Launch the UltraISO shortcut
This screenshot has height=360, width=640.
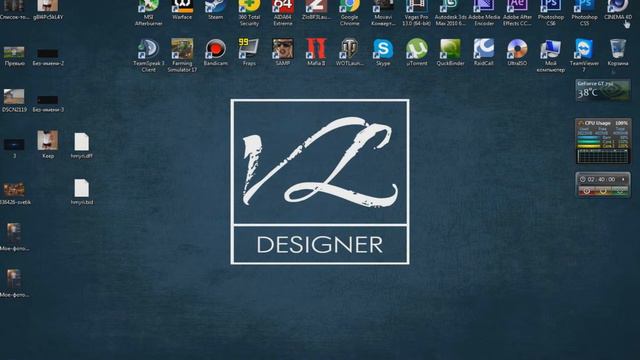(517, 52)
